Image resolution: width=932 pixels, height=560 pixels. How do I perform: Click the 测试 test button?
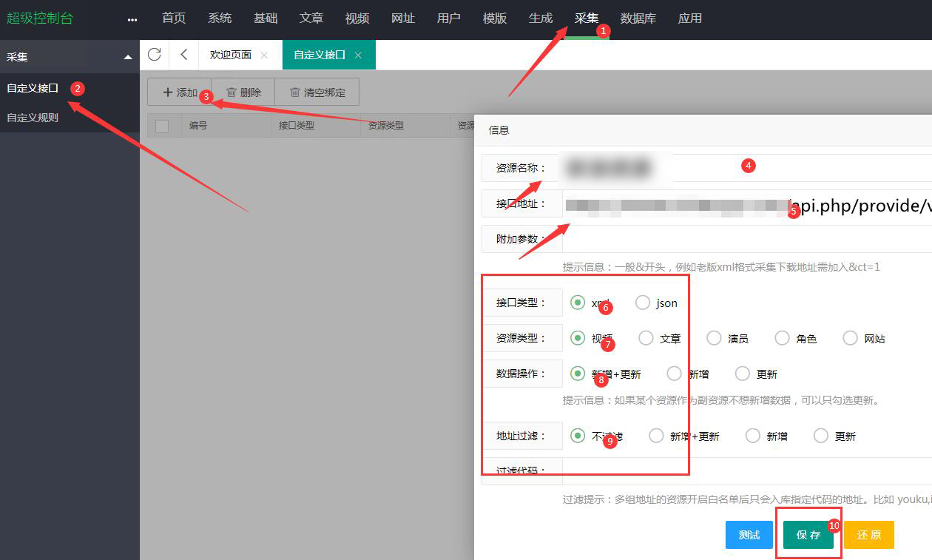coord(749,534)
